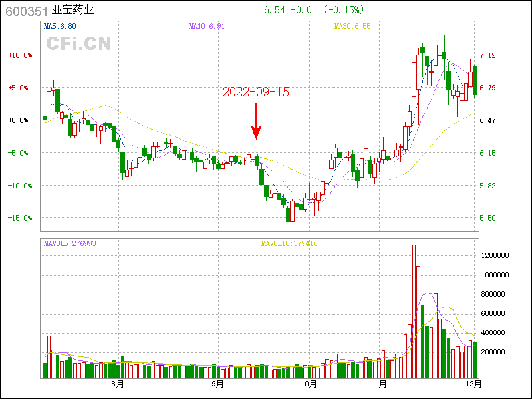This screenshot has width=532, height=399.
Task: Click the 9月 label on time axis
Action: (217, 384)
